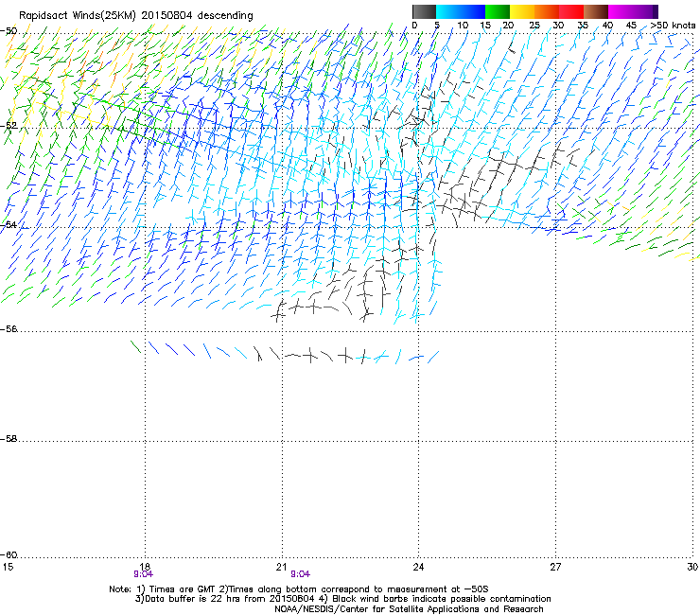Click the yellow 20-25 knots legend segment

point(522,11)
